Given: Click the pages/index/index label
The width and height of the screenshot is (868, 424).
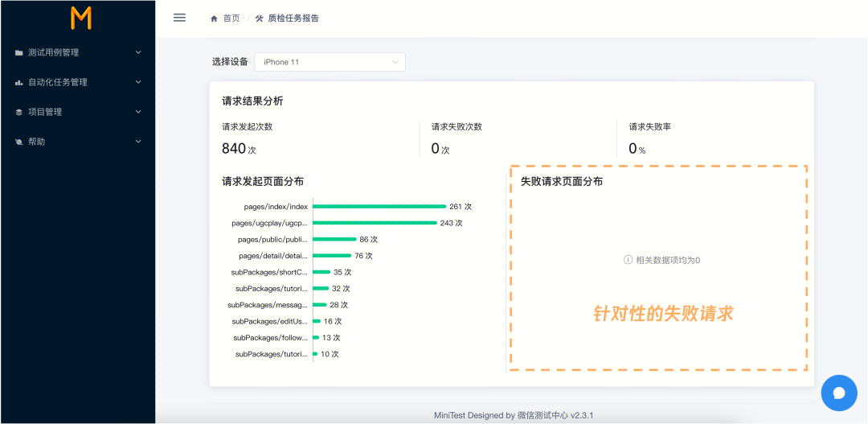Looking at the screenshot, I should point(276,207).
